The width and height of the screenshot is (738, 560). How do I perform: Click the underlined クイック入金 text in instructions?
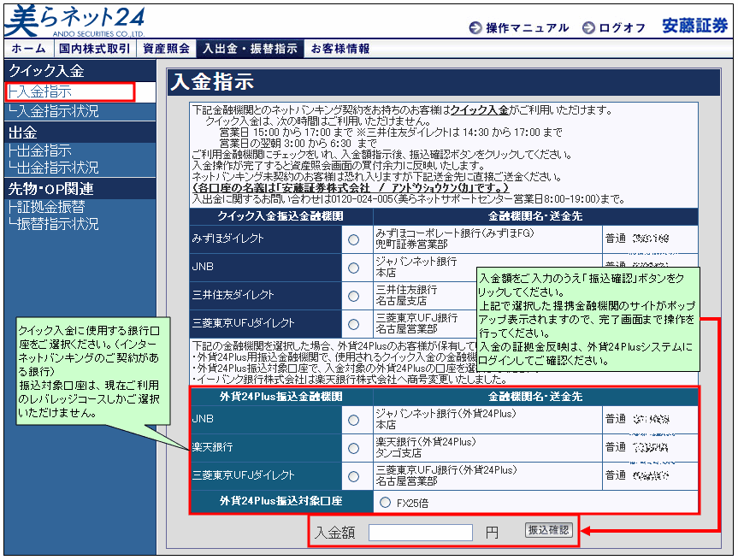479,110
